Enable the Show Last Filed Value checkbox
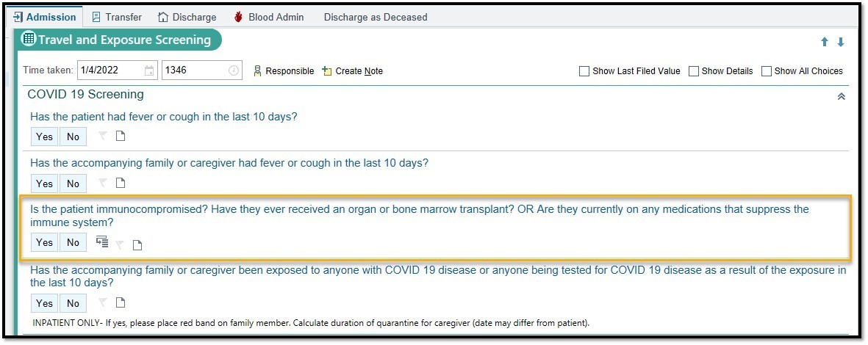The image size is (868, 345). click(584, 71)
